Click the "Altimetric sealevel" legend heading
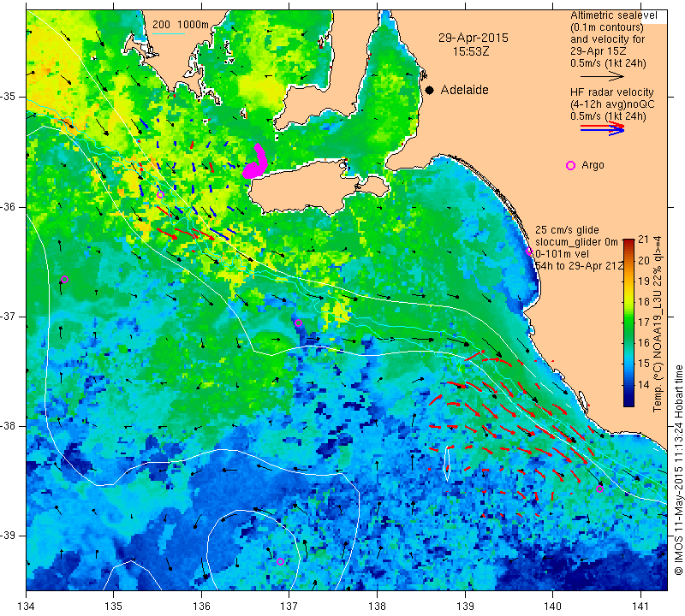The image size is (685, 616). (614, 15)
